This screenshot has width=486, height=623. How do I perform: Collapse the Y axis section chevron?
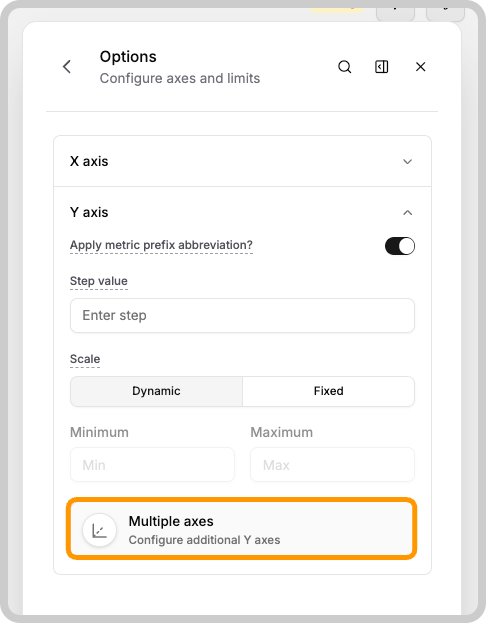pyautogui.click(x=407, y=213)
